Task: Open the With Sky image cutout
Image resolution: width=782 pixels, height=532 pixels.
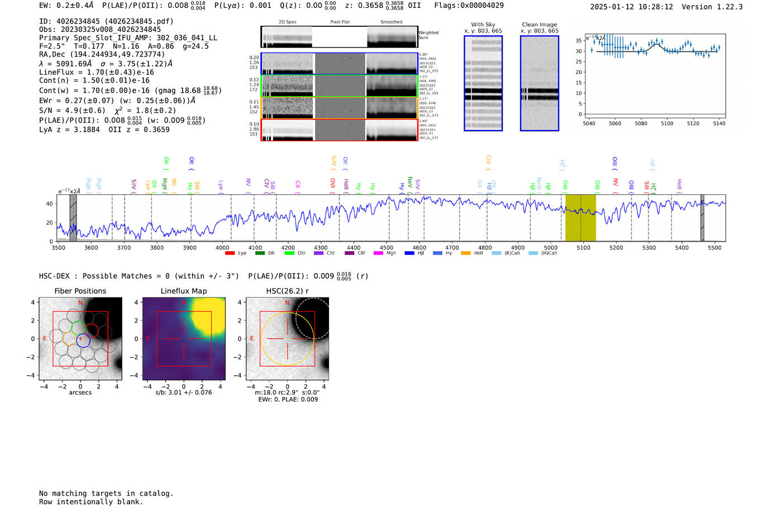Action: pyautogui.click(x=483, y=83)
